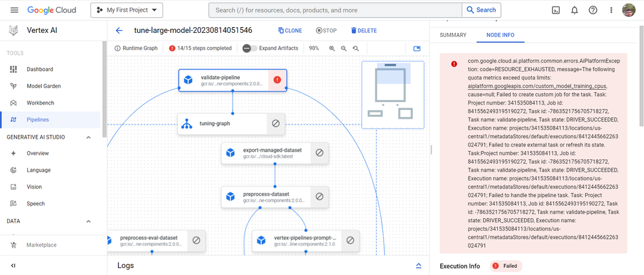
Task: Select the vertex-pipelines-prompt node
Action: pos(306,241)
